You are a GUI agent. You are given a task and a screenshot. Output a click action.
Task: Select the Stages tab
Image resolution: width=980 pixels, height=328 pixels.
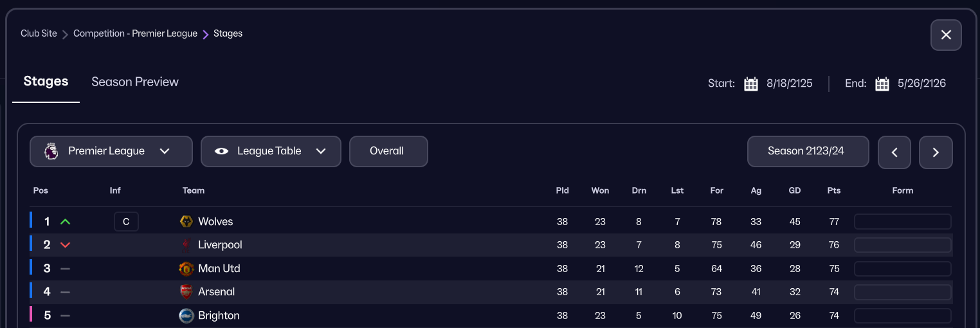[46, 82]
